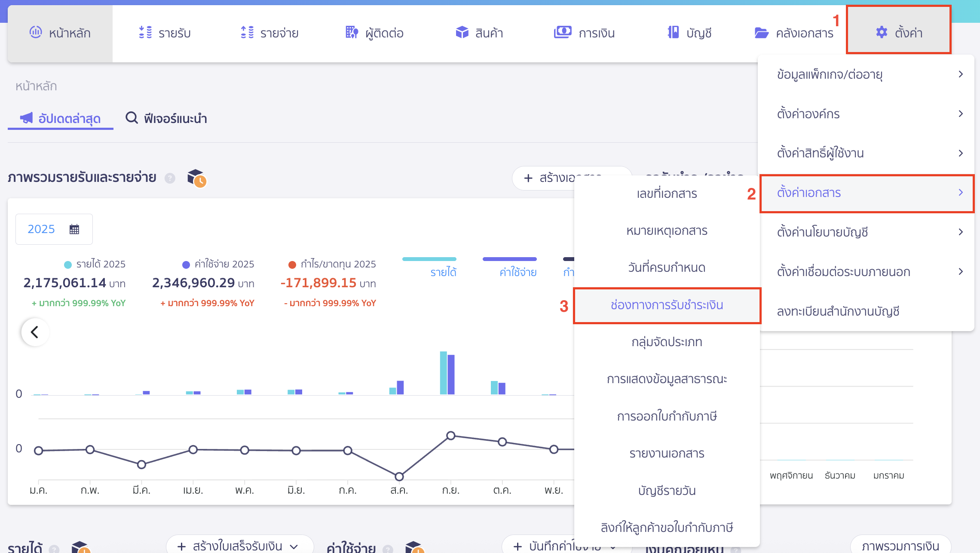Expand the ตั้งค่าเอกสาร submenu chevron
Viewport: 980px width, 553px height.
click(961, 193)
